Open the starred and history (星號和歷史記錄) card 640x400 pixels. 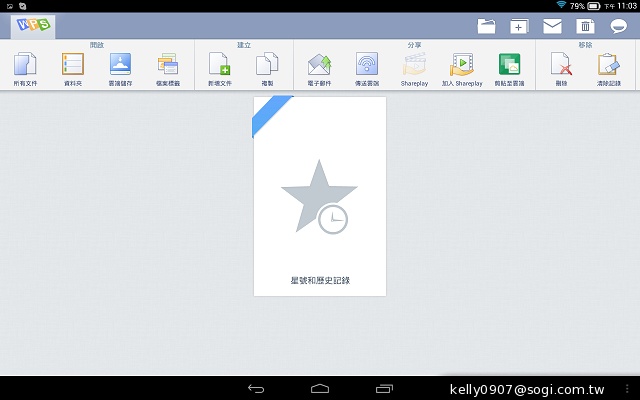(x=320, y=196)
